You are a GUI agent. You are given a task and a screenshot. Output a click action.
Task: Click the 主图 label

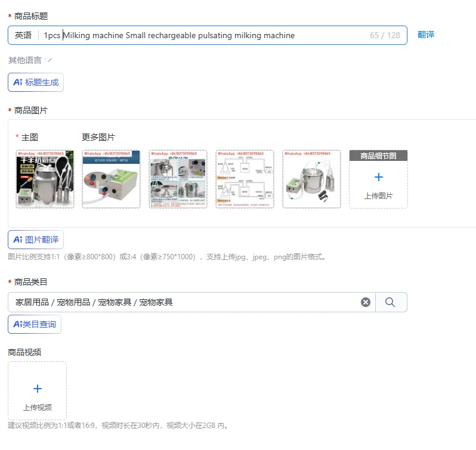[x=29, y=137]
